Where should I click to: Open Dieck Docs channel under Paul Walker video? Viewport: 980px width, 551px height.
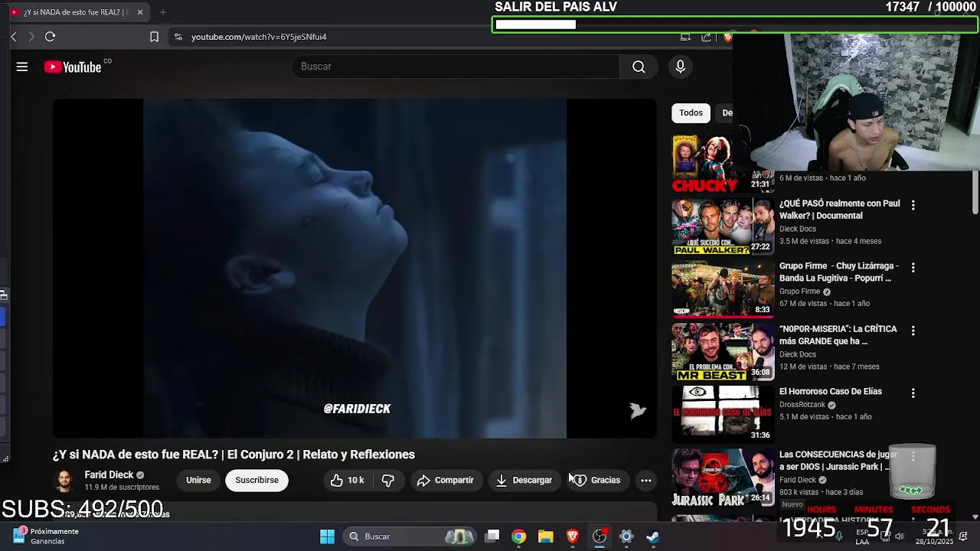click(798, 229)
